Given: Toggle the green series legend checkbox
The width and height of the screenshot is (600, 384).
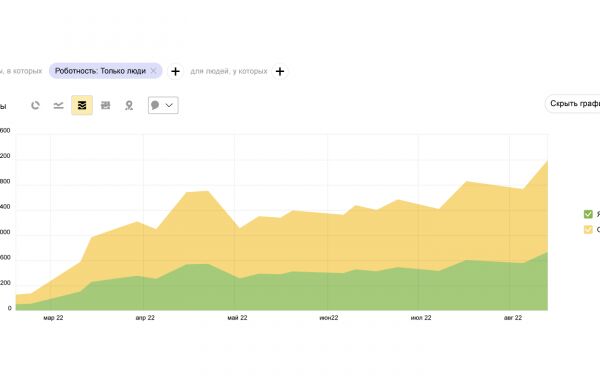Looking at the screenshot, I should pyautogui.click(x=588, y=214).
